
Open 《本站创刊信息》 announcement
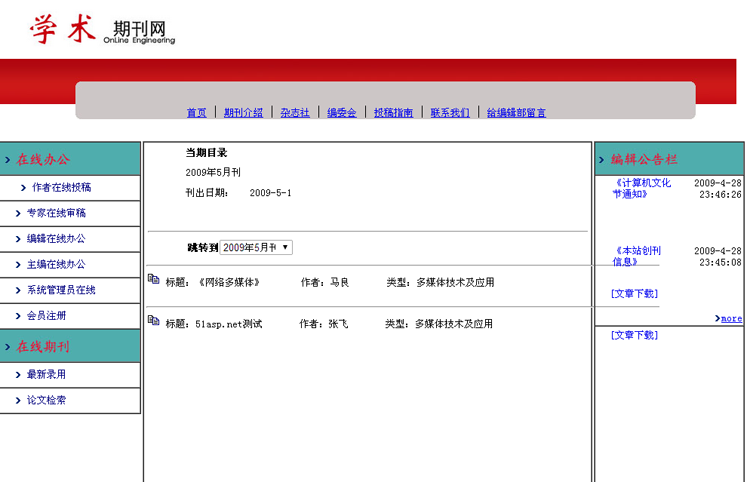tap(637, 256)
